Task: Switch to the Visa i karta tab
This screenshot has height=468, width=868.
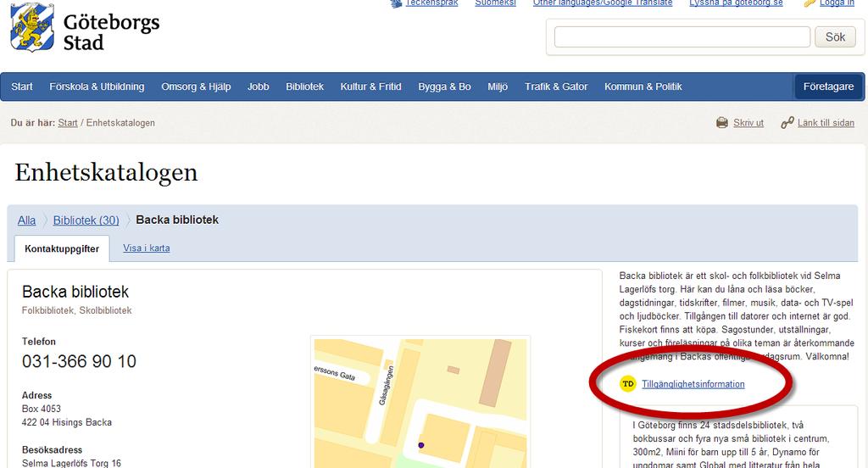Action: [x=146, y=248]
